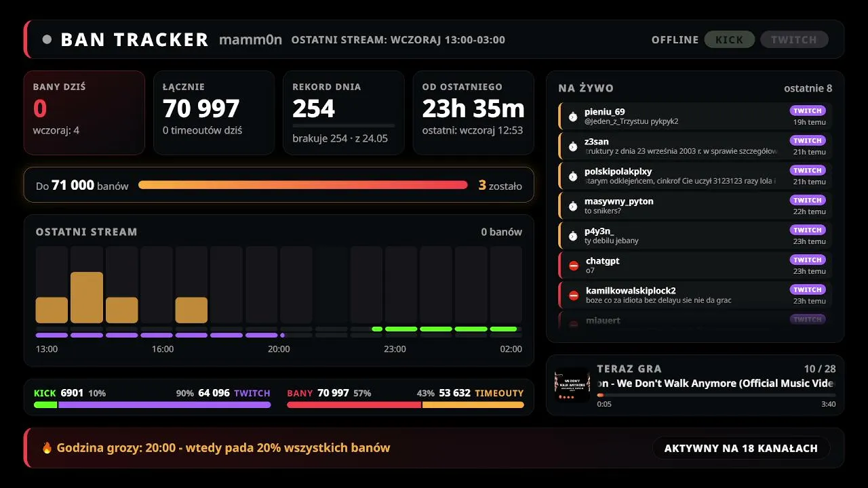This screenshot has height=488, width=868.
Task: Click the song title We Don't Walk Anymore
Action: [x=716, y=383]
